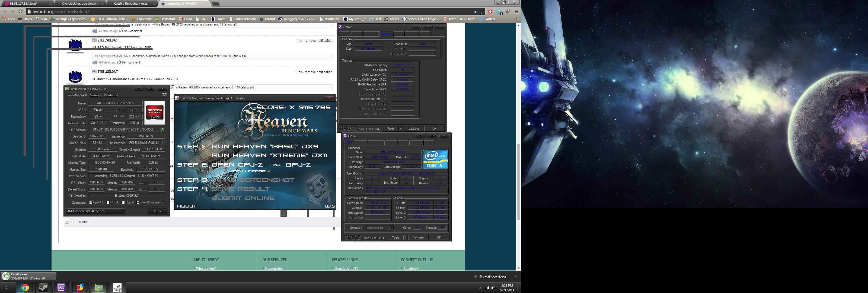Open the Tools dropdown arrow in the CPU-Z CPU window
Viewport: 868px width, 293px height.
(405, 237)
